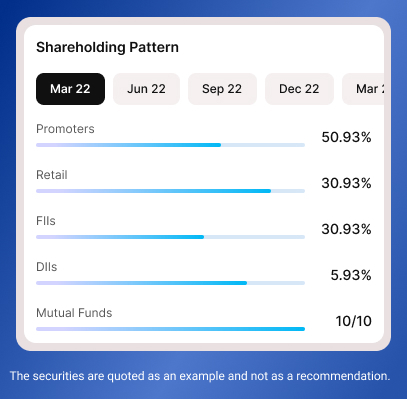The height and width of the screenshot is (399, 407).
Task: Select the partially hidden Mar tab at right
Action: 363,89
